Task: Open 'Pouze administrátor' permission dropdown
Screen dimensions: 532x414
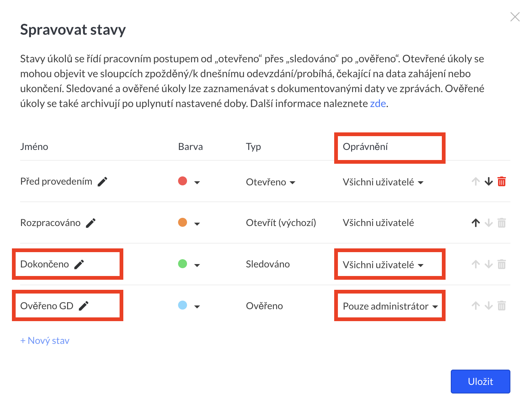Action: point(390,306)
